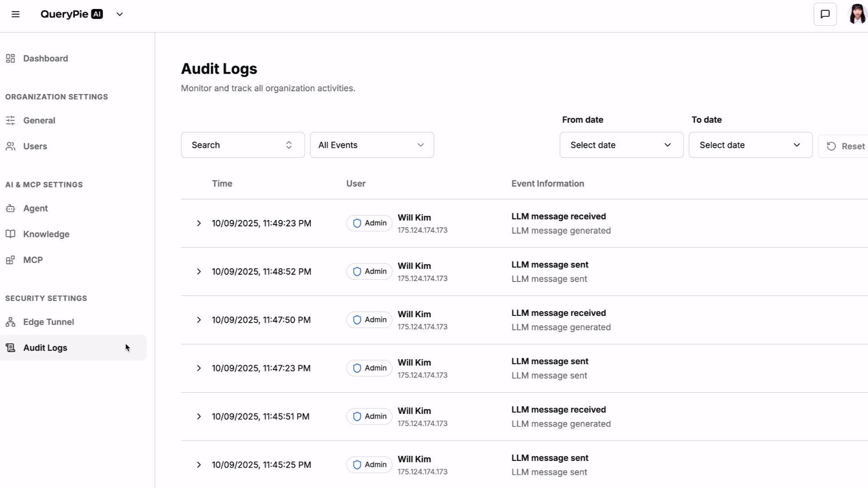
Task: Expand the 11:47:50 PM log entry
Action: pyautogui.click(x=199, y=320)
